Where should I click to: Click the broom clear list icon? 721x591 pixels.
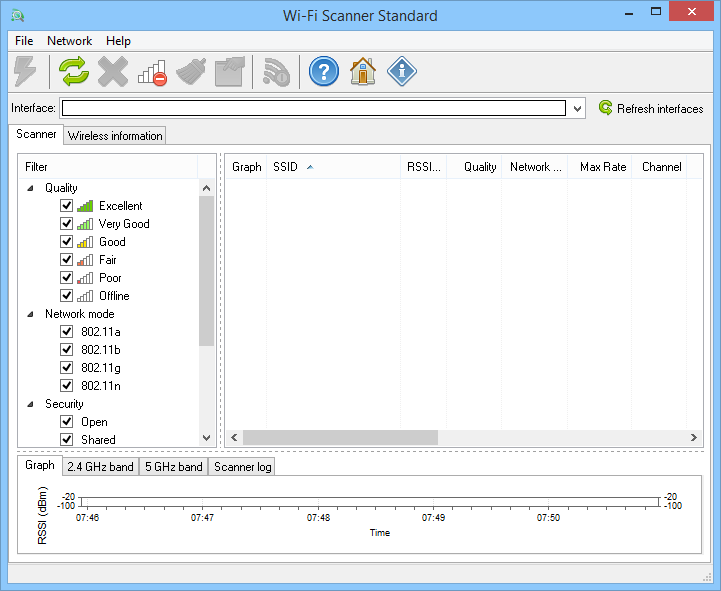pos(191,71)
